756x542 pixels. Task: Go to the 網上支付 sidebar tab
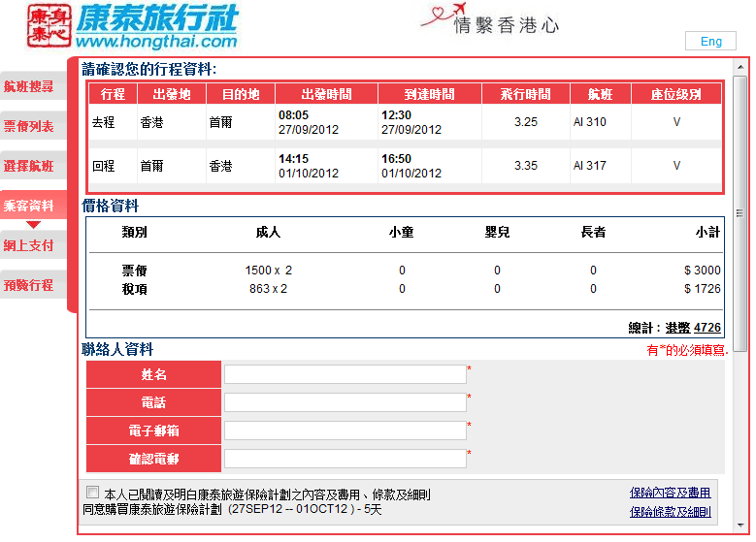coord(29,245)
